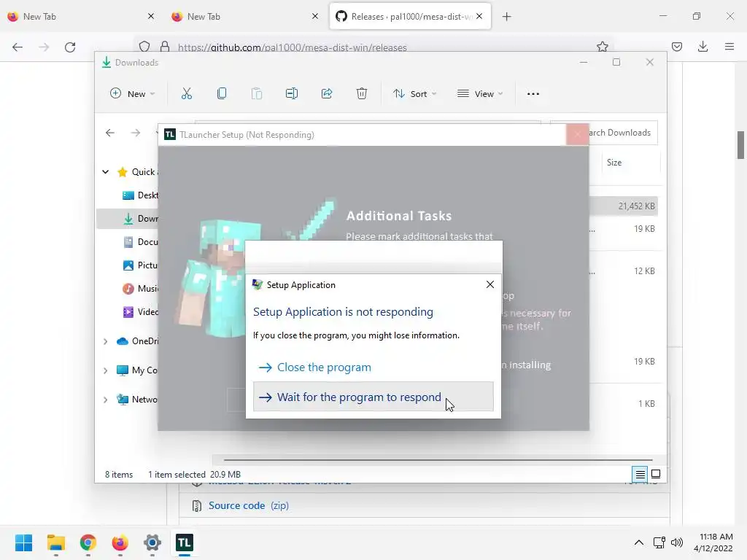Go forward in Downloads window navigation
The height and width of the screenshot is (560, 747).
click(x=136, y=133)
